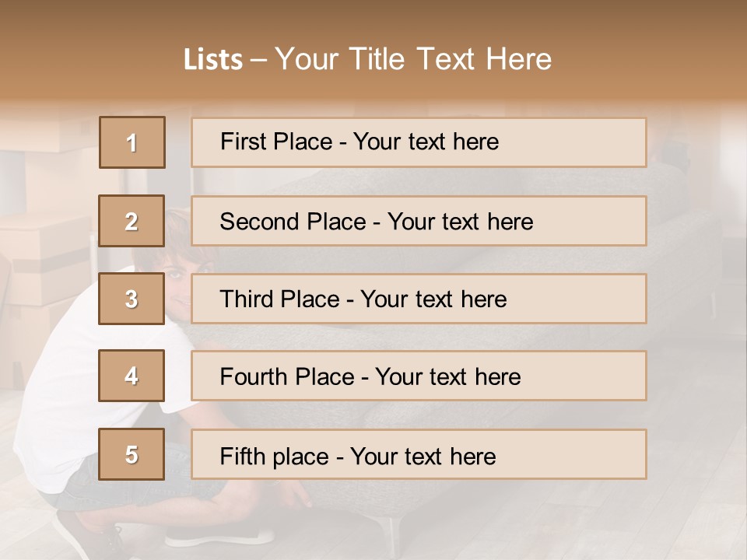Image resolution: width=747 pixels, height=560 pixels.
Task: Select the number 2 list marker
Action: (132, 221)
